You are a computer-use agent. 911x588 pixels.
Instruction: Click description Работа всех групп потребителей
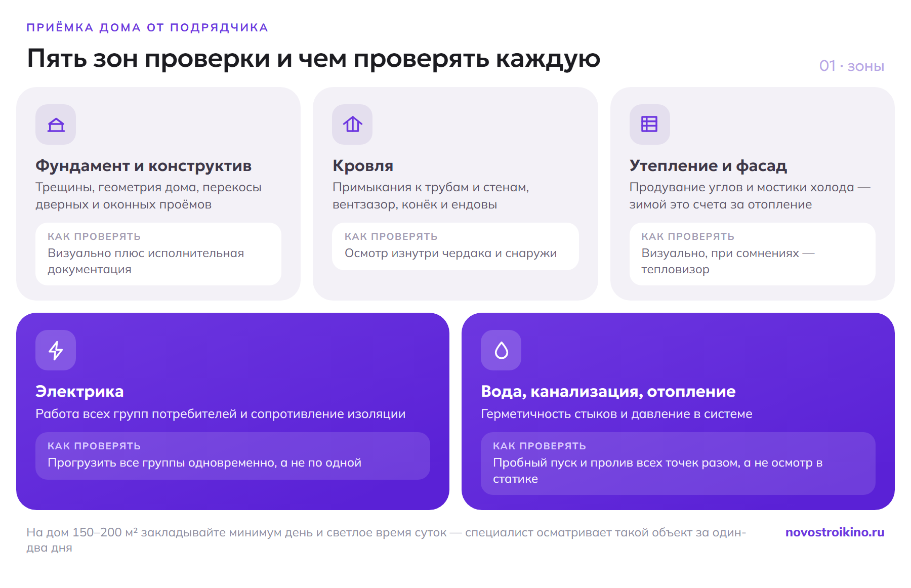pyautogui.click(x=220, y=414)
